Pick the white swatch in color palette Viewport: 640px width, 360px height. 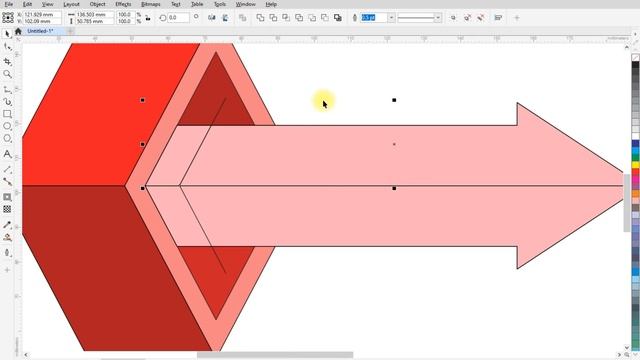tap(636, 136)
